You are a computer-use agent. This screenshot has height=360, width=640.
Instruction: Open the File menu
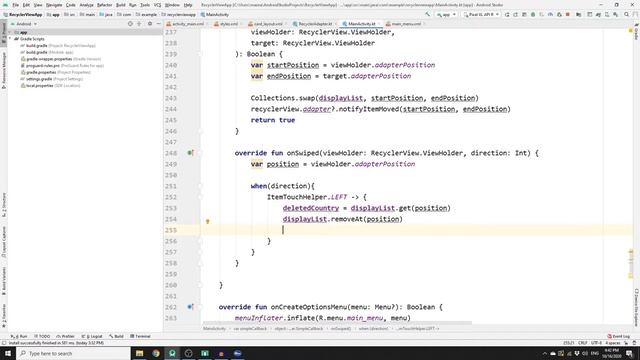(16, 5)
